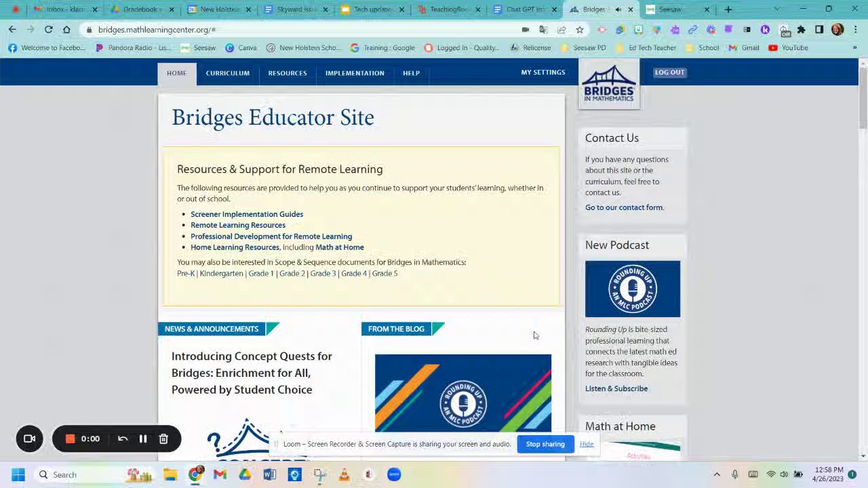Switch to the Chat GPT browser tab
This screenshot has width=868, height=488.
point(526,9)
